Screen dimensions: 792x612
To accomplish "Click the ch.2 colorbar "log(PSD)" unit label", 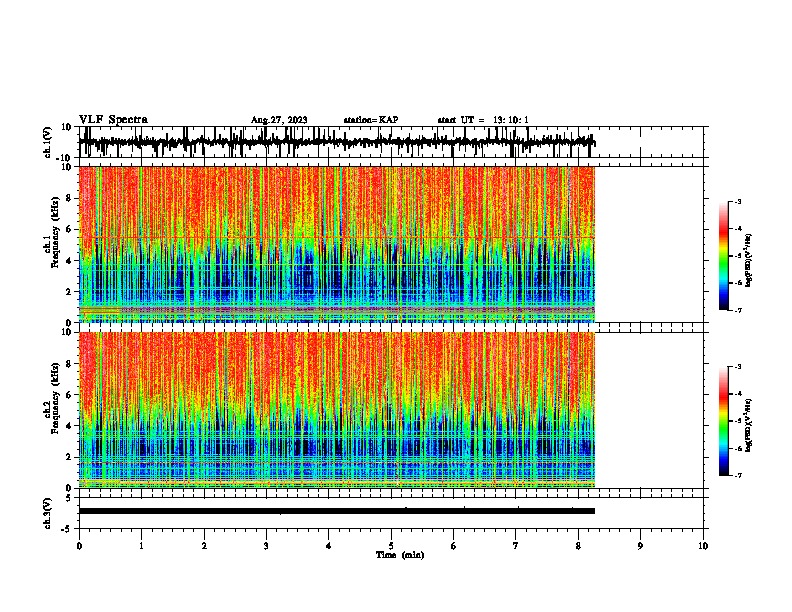I will [x=749, y=425].
